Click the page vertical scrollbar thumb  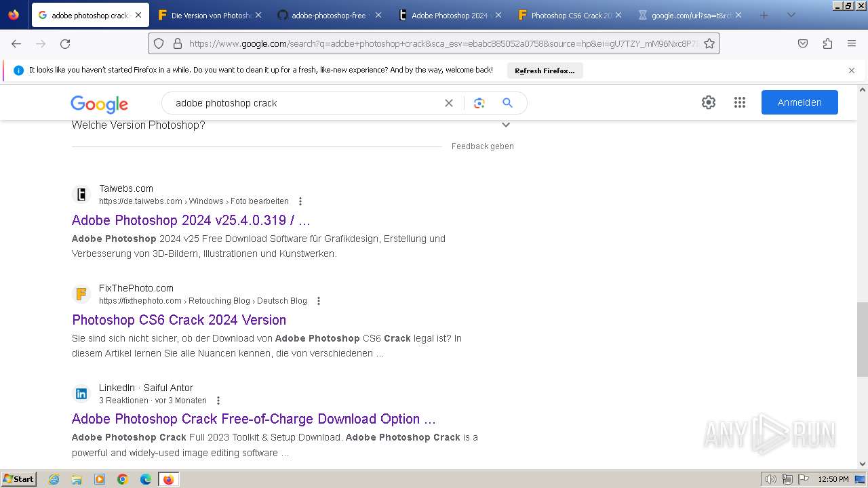(863, 339)
